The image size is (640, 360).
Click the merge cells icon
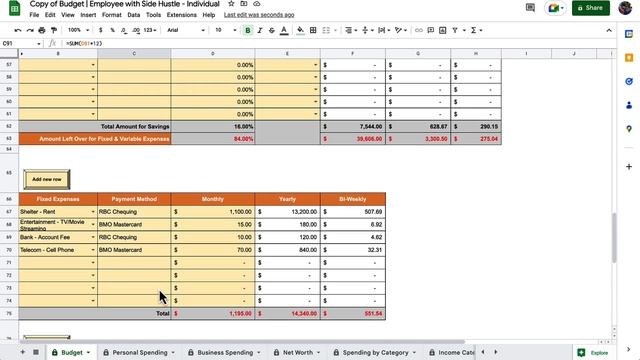point(326,30)
